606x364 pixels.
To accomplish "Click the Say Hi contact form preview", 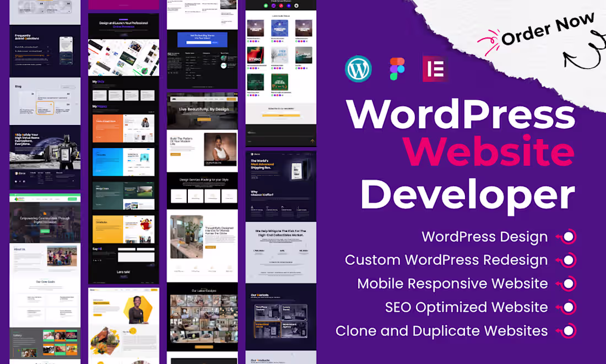I will coord(123,255).
